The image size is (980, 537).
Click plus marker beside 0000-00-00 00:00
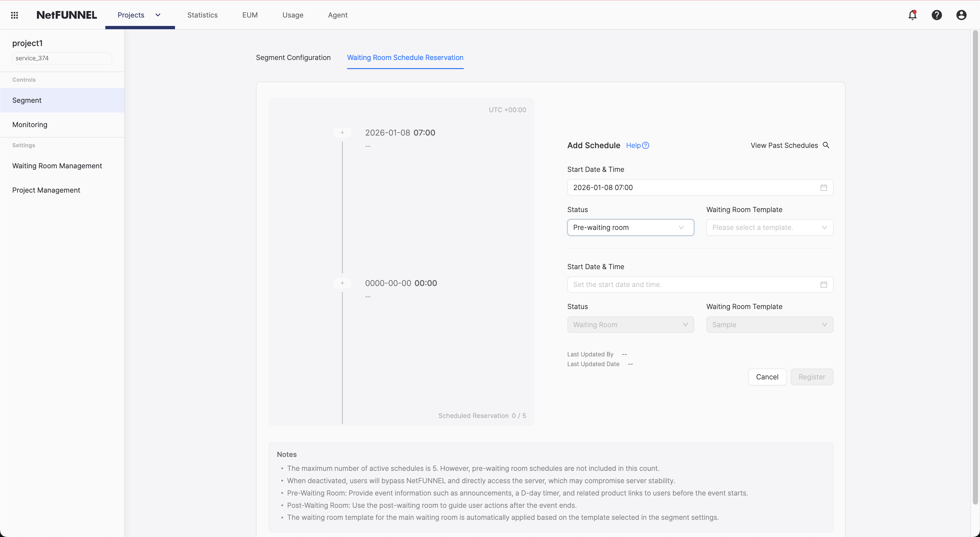(x=342, y=283)
